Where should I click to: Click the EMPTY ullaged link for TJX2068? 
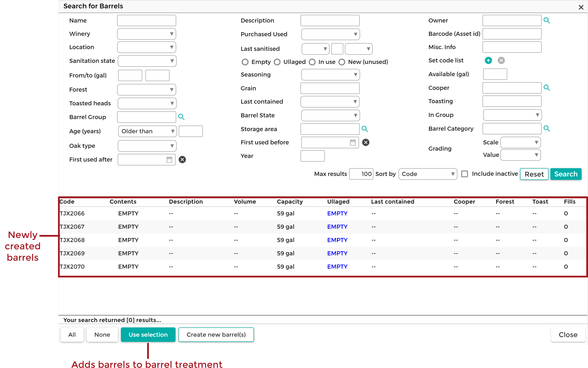[x=337, y=240]
